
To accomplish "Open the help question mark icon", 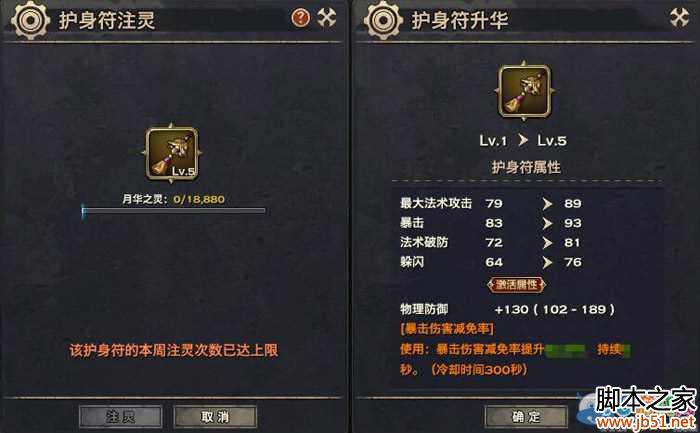I will point(300,18).
